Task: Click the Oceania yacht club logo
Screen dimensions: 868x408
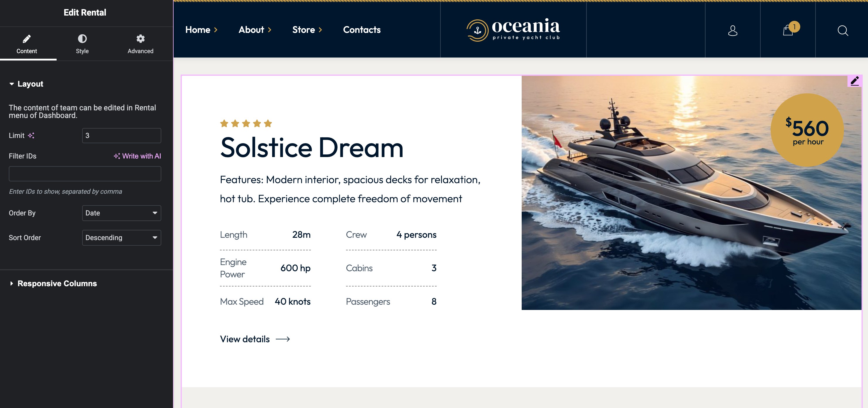Action: [513, 30]
